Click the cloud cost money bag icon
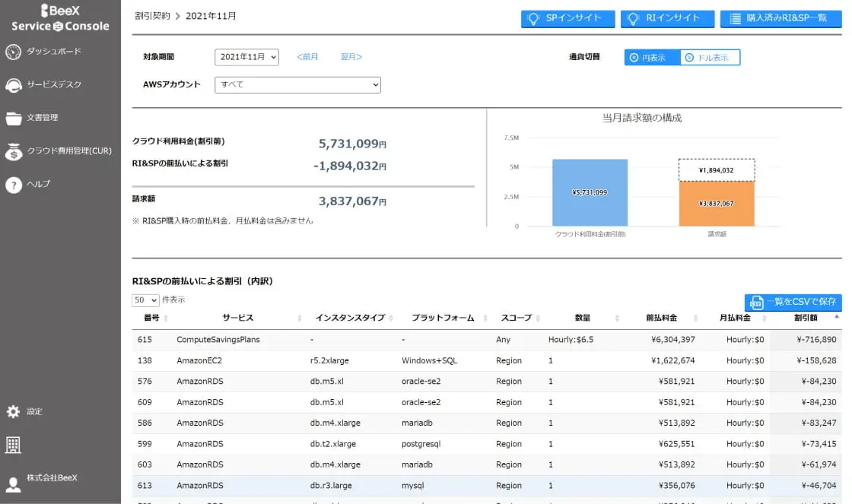The height and width of the screenshot is (504, 852). [14, 151]
